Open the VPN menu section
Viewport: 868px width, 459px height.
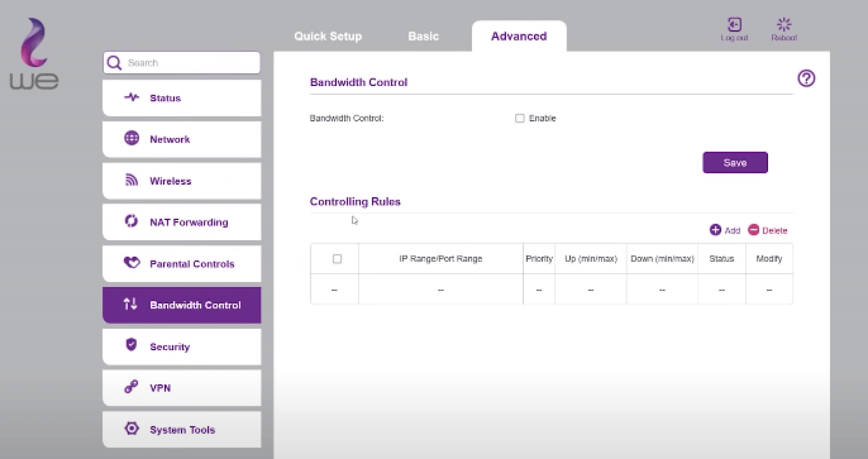coord(181,388)
